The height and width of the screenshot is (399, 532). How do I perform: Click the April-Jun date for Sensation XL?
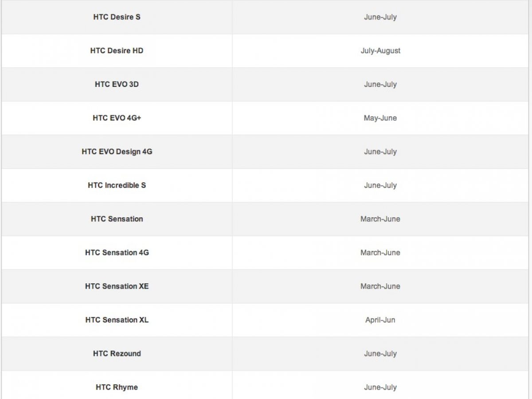pyautogui.click(x=380, y=321)
